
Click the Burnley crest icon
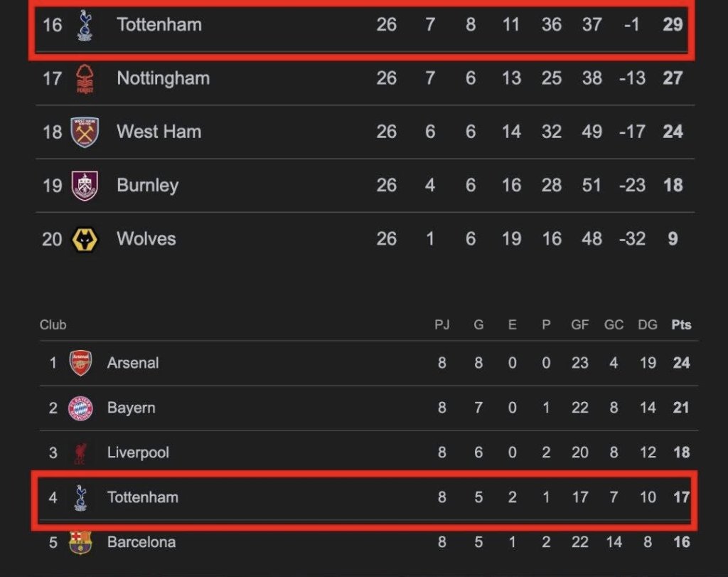[x=85, y=186]
